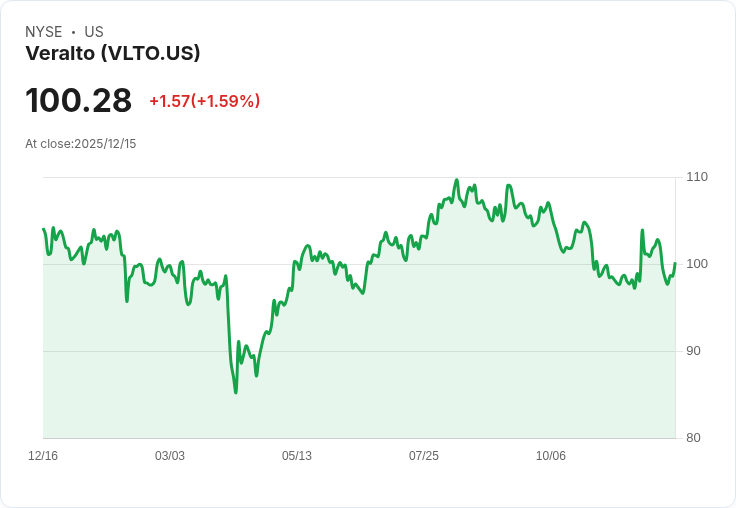This screenshot has height=508, width=736.
Task: Click the At close 2025/12/15 date text
Action: pos(81,144)
